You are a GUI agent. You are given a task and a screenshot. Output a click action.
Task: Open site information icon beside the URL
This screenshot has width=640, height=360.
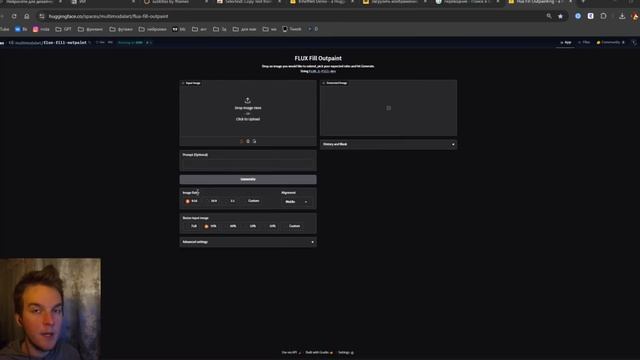[42, 16]
